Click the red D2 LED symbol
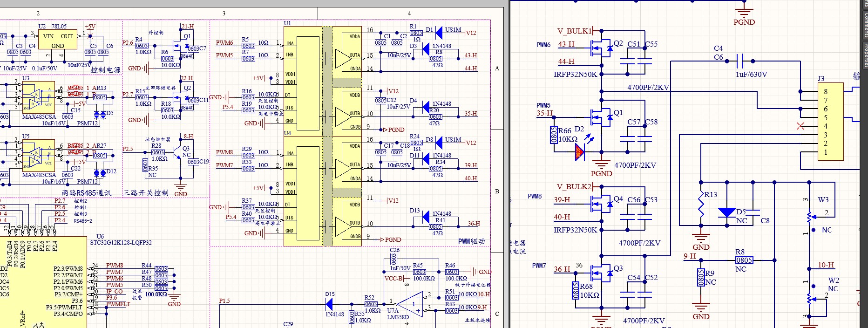Image resolution: width=868 pixels, height=328 pixels. tap(579, 152)
